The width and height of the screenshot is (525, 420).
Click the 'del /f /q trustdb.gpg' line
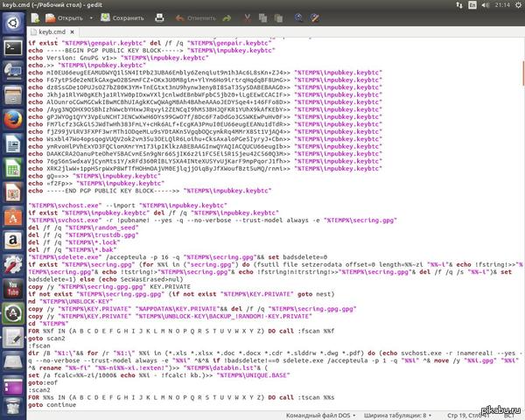pyautogui.click(x=83, y=235)
